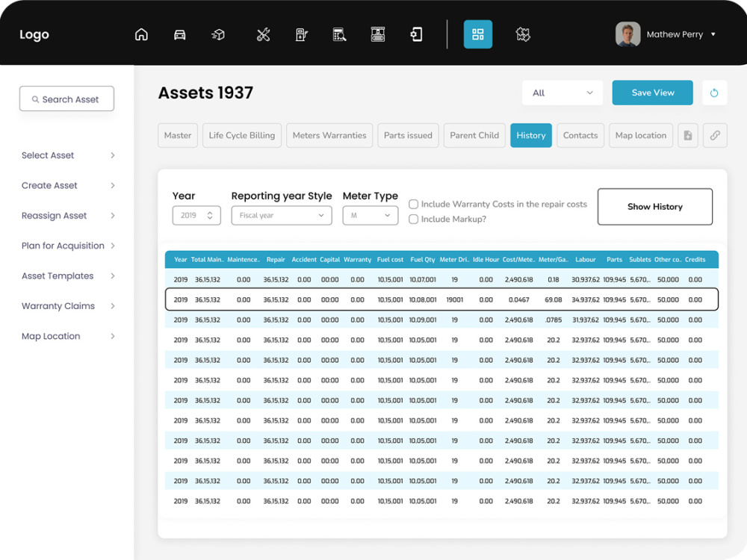Open the machine station icon

coord(378,34)
